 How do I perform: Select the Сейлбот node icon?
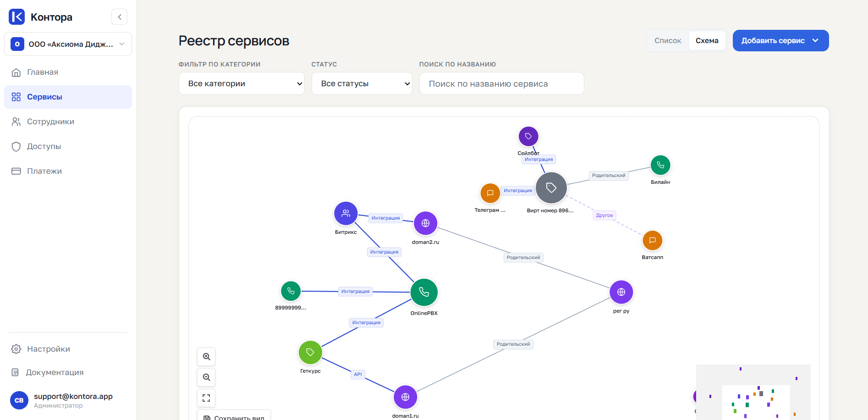click(x=528, y=136)
